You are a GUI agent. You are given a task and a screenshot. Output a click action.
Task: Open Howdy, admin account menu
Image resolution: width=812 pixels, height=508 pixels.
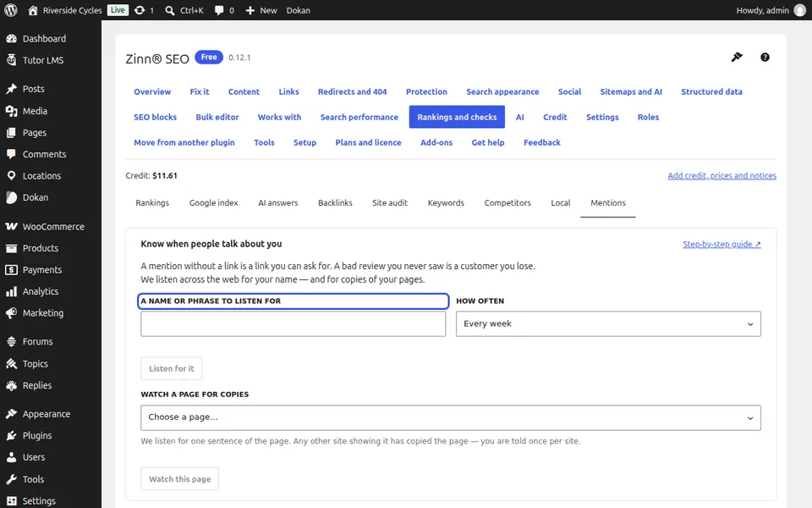771,10
